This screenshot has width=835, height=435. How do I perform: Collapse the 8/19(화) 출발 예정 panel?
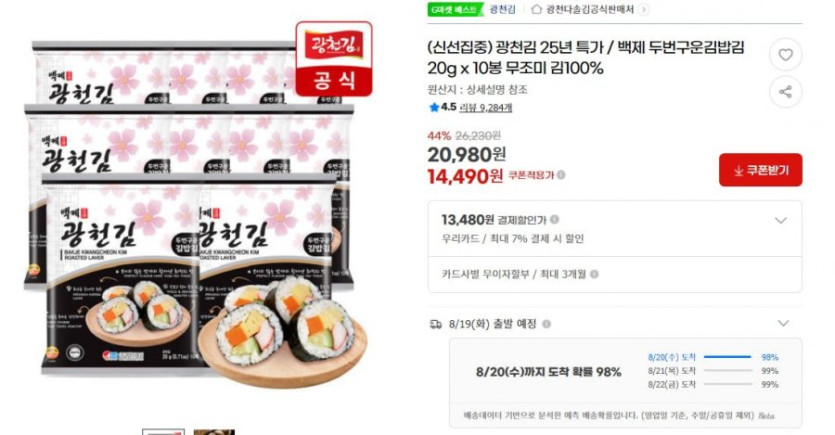[783, 323]
